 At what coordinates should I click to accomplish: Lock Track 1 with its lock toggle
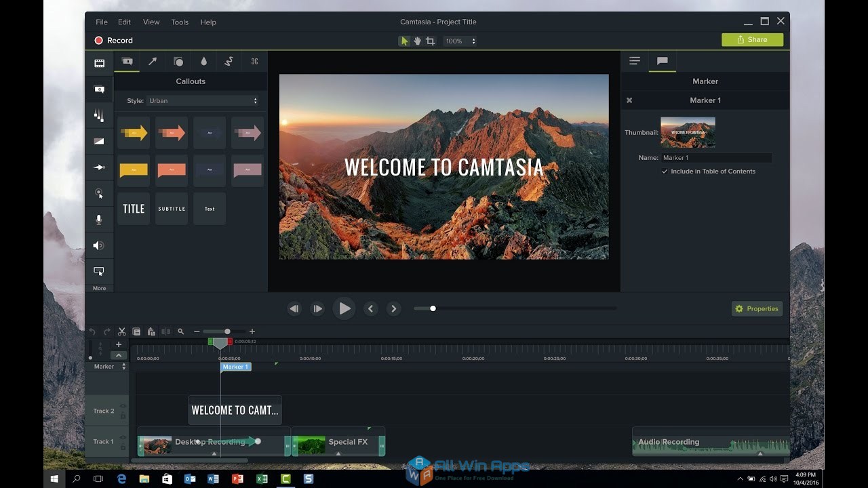[x=123, y=447]
